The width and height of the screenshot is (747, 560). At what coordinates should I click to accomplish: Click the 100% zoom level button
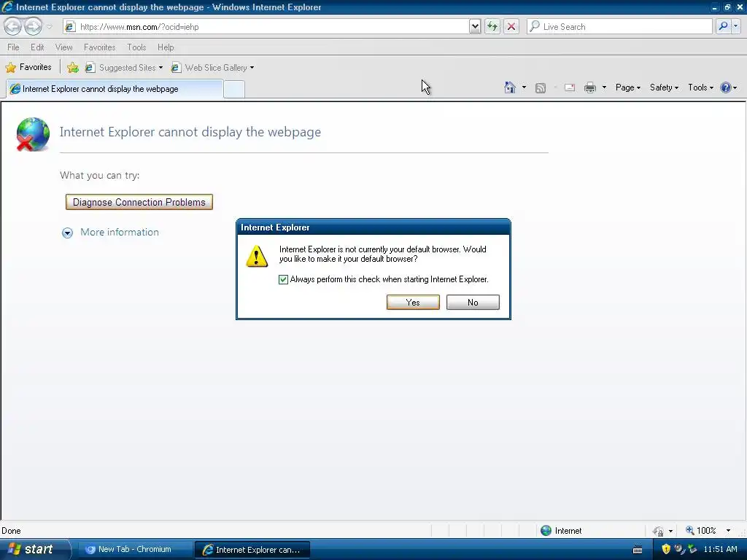[701, 531]
